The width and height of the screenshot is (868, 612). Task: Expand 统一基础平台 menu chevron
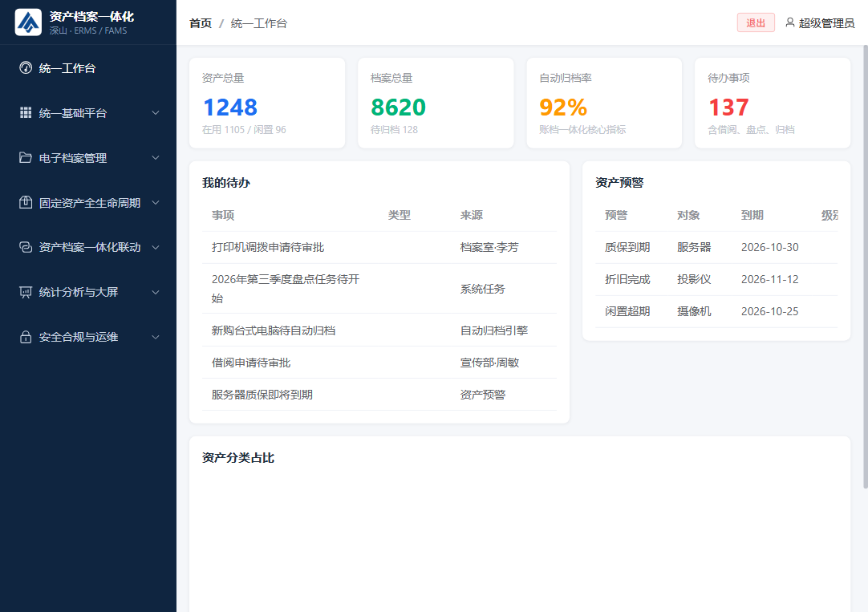156,113
